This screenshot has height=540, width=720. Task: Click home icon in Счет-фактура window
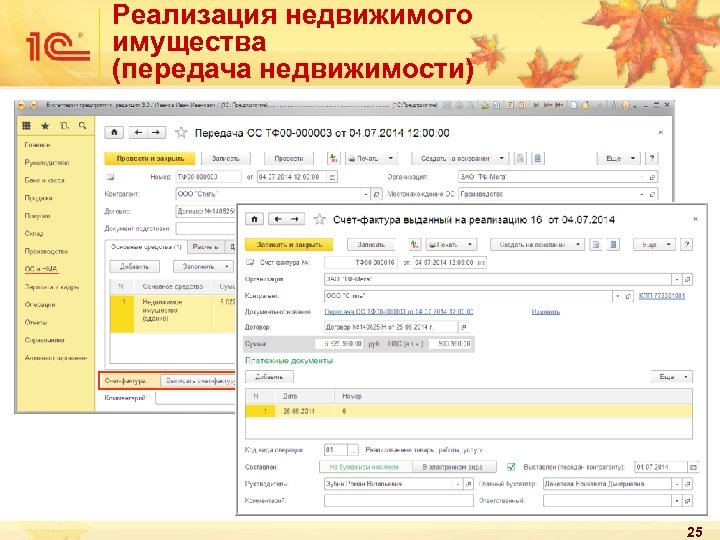click(254, 219)
